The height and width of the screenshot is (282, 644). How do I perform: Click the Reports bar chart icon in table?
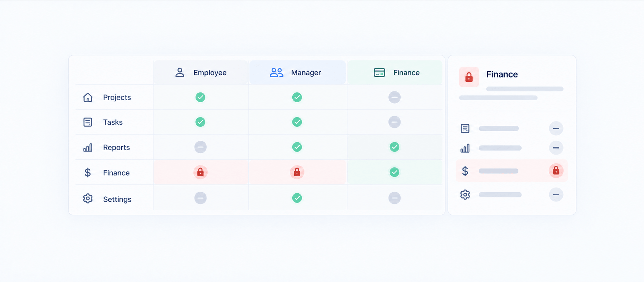click(88, 147)
